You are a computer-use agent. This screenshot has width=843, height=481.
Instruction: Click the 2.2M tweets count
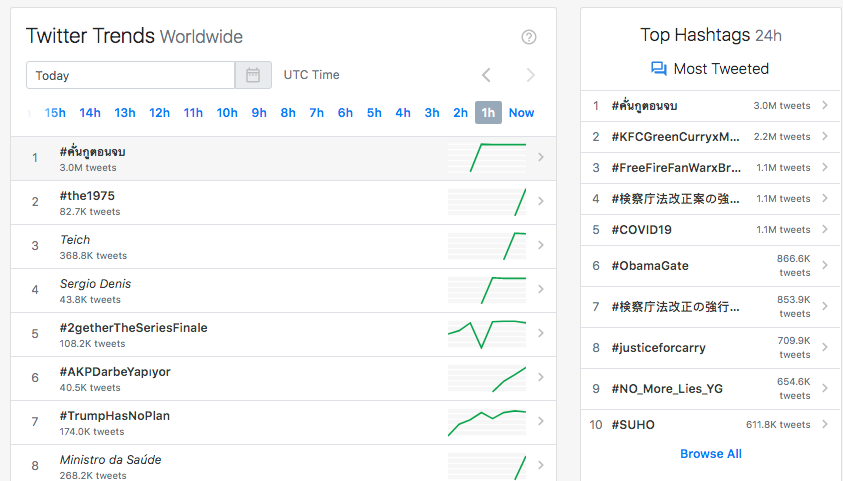[782, 137]
